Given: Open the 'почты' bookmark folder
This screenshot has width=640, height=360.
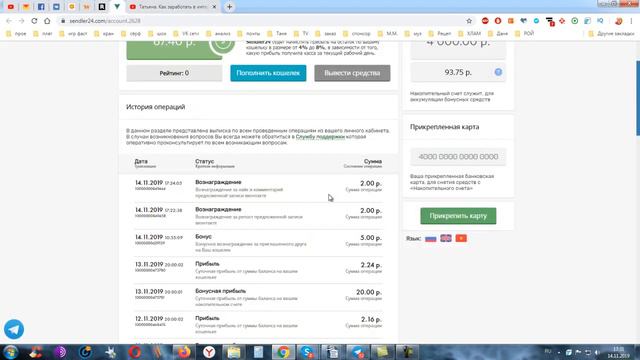Looking at the screenshot, I should (x=249, y=33).
